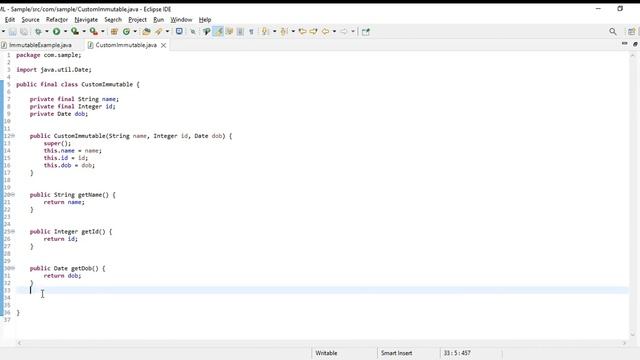Screen dimensions: 640x360
Task: Launch Debug with the bug icon
Action: (38, 31)
